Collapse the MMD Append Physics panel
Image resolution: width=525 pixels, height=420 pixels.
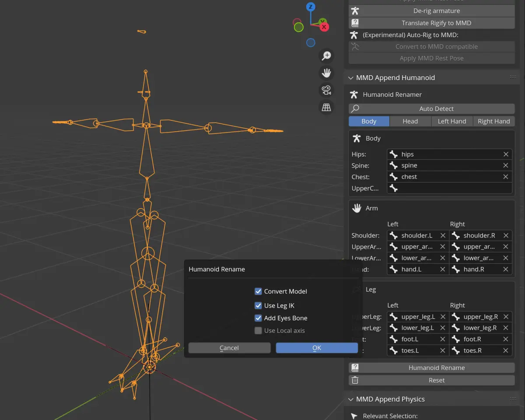click(x=350, y=399)
